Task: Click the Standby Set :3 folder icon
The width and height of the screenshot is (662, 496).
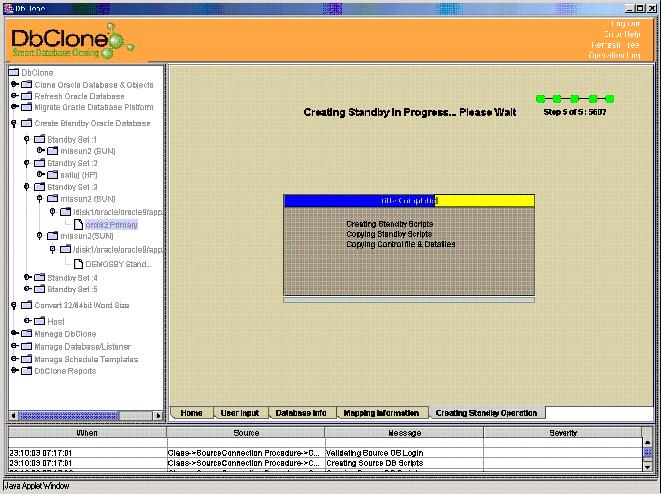Action: click(x=39, y=187)
